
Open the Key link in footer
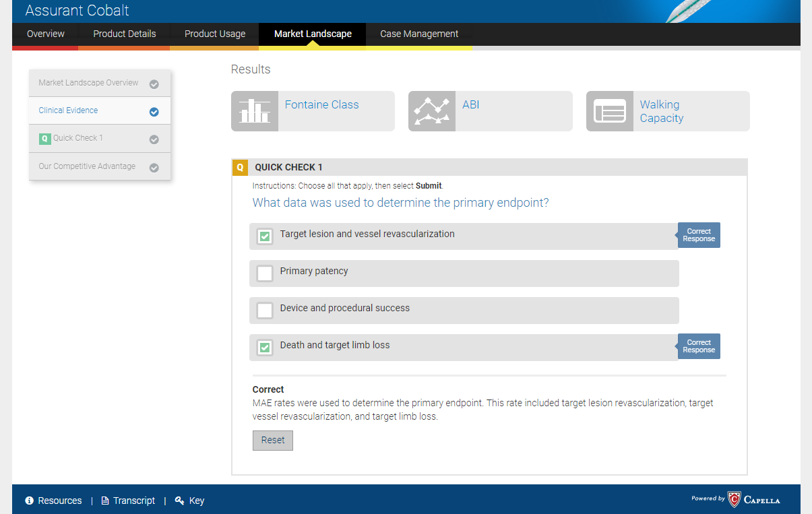197,501
